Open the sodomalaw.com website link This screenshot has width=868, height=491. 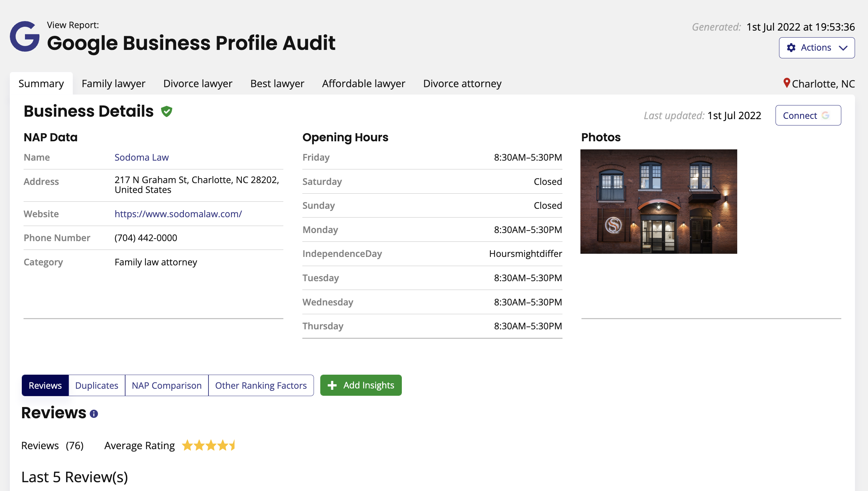pyautogui.click(x=178, y=214)
